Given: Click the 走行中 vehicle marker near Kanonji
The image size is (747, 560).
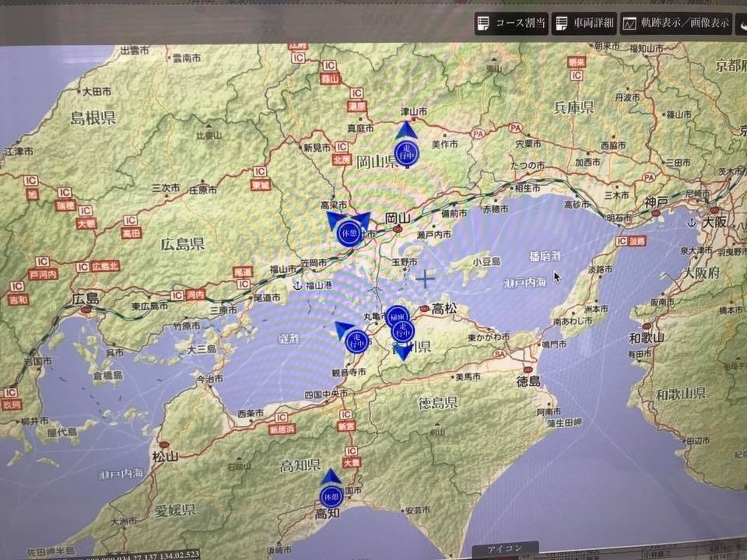Looking at the screenshot, I should 356,341.
